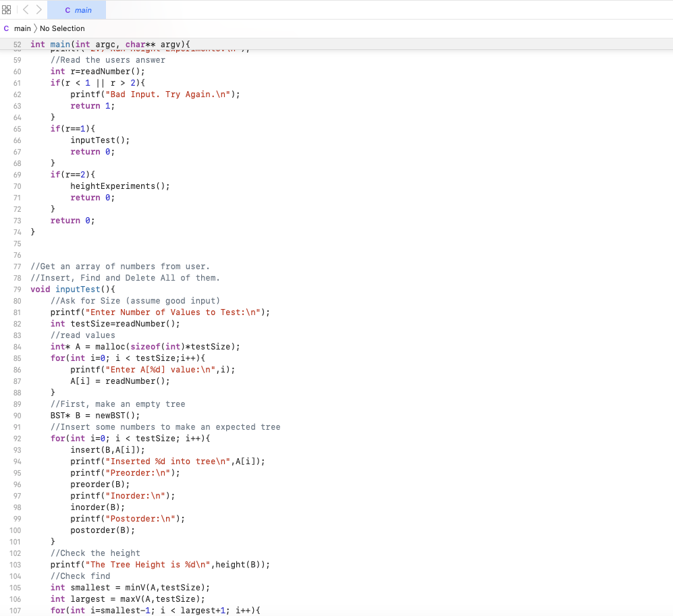
Task: Click the related items grid icon
Action: [7, 9]
